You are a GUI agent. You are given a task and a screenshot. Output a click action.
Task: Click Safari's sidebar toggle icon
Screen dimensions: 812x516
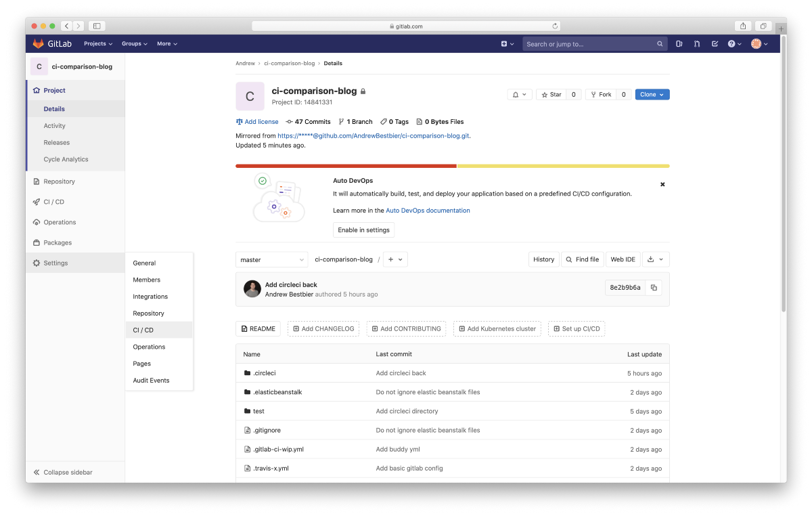click(97, 26)
